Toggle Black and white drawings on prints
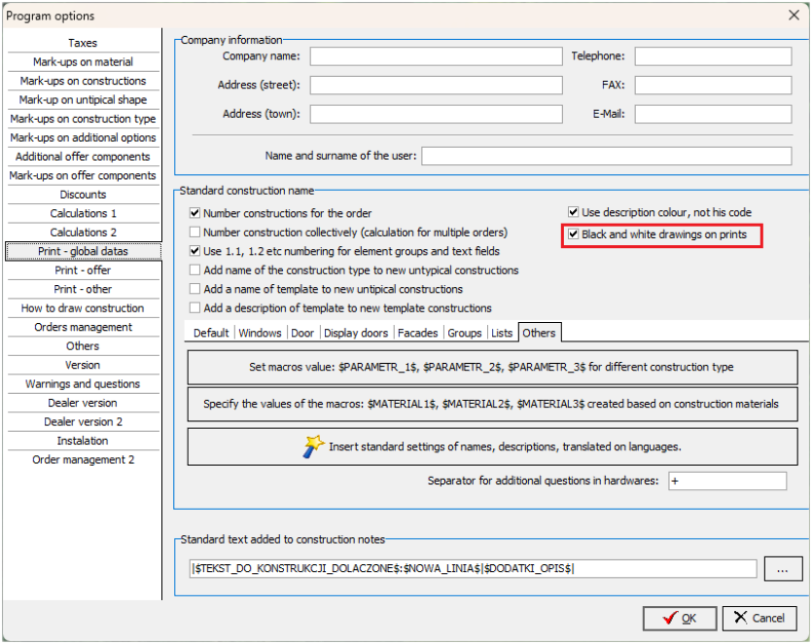812x644 pixels. click(x=575, y=234)
